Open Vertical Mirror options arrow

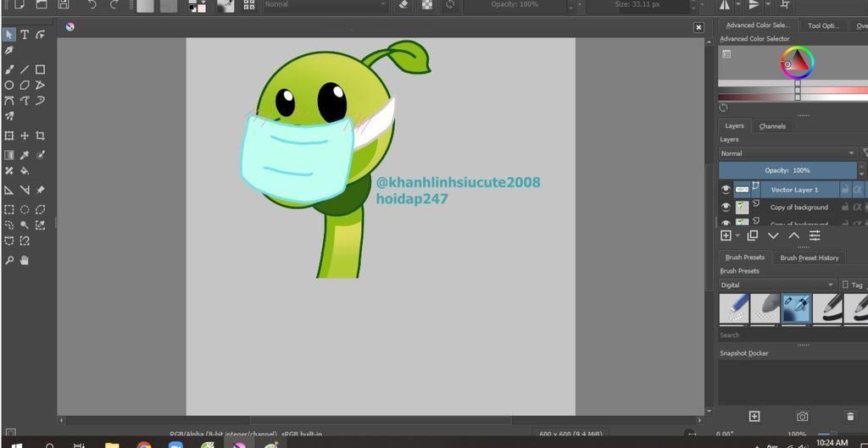click(x=768, y=5)
